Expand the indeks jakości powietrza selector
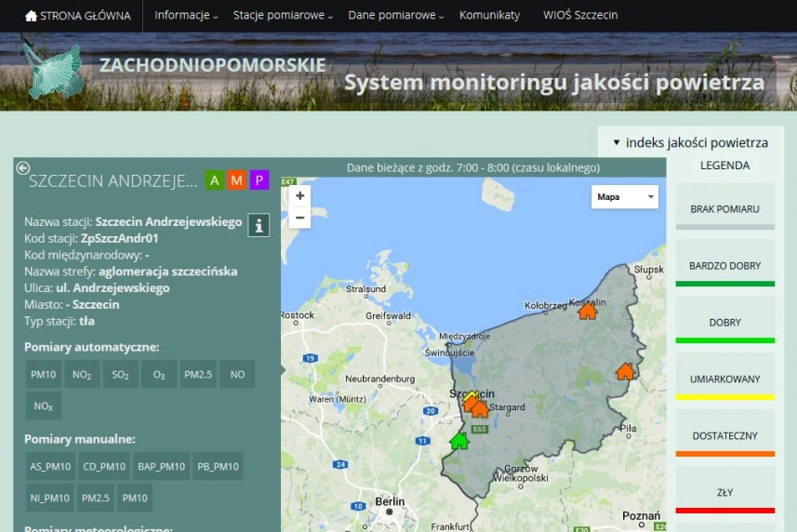The image size is (797, 532). pyautogui.click(x=690, y=142)
